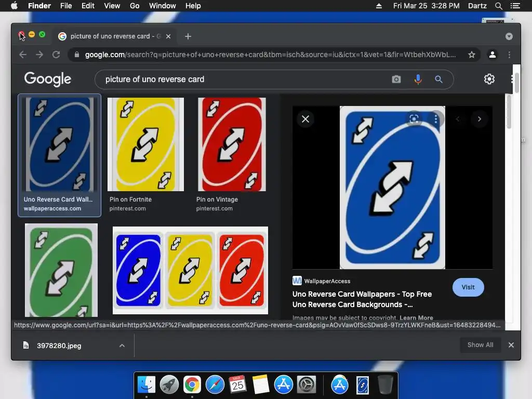The height and width of the screenshot is (399, 532).
Task: Go back with the browser back arrow
Action: click(x=23, y=55)
